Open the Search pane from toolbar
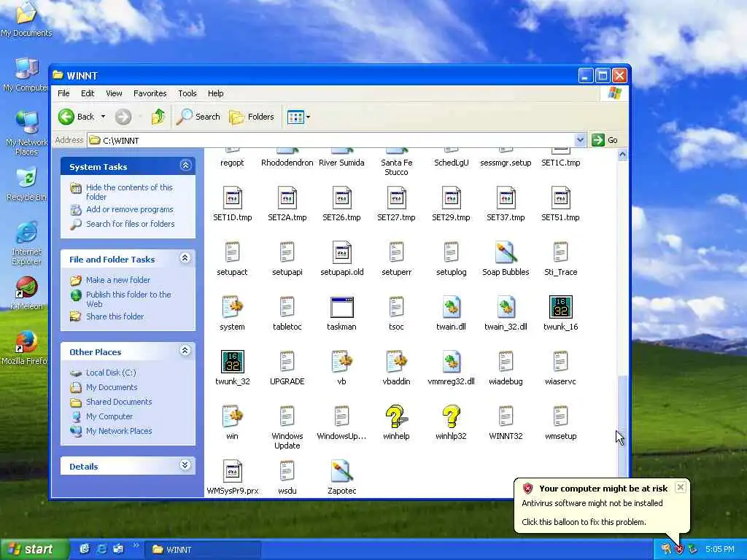The image size is (747, 560). coord(198,117)
